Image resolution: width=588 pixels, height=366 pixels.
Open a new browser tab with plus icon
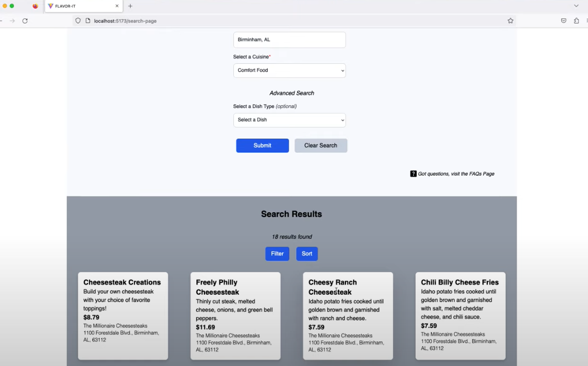pos(130,6)
